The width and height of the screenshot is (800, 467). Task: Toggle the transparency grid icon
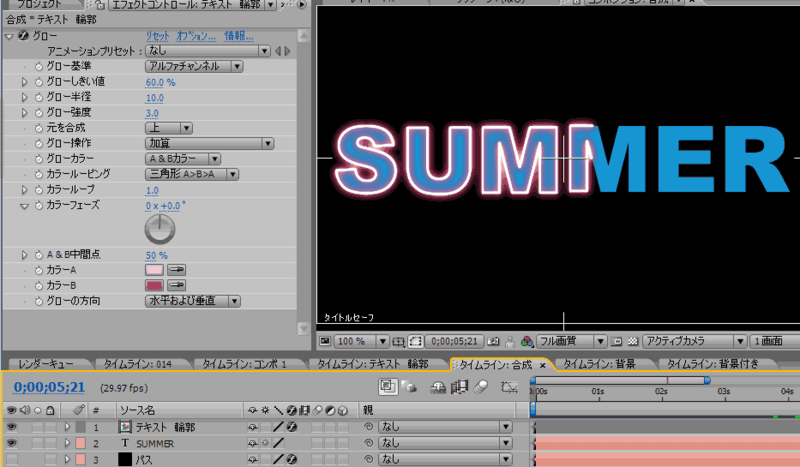click(633, 341)
